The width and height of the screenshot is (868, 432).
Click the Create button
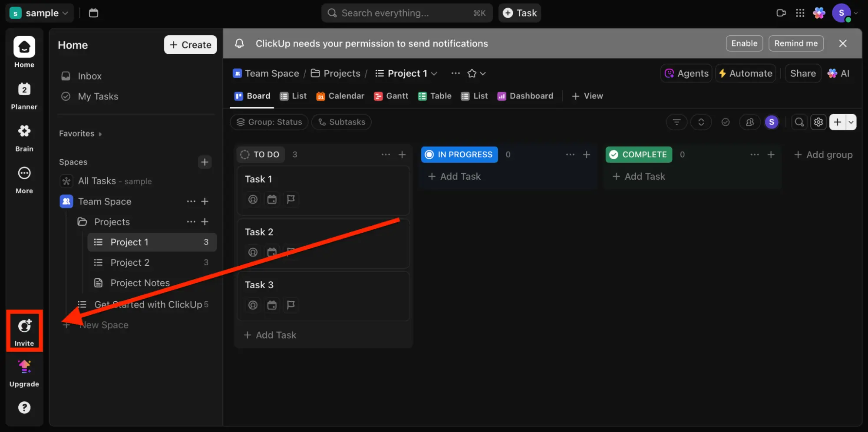click(190, 45)
